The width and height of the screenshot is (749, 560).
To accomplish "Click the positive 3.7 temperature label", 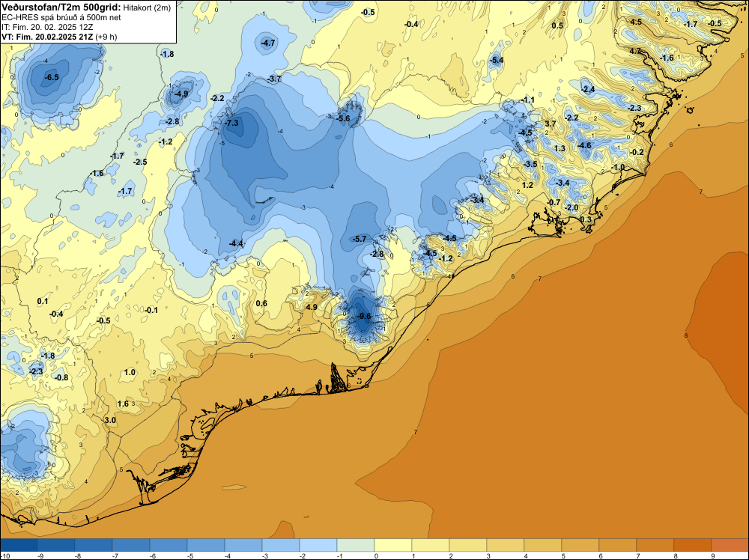I will tap(551, 124).
